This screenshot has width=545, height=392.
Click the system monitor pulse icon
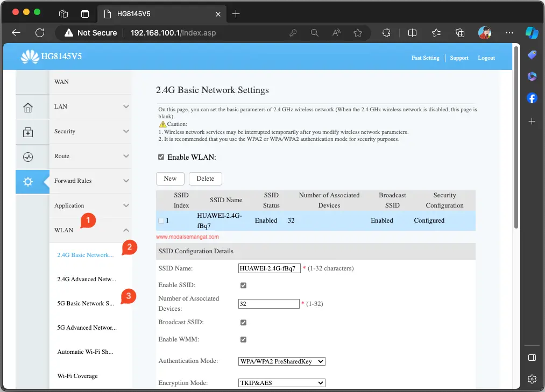[x=28, y=157]
